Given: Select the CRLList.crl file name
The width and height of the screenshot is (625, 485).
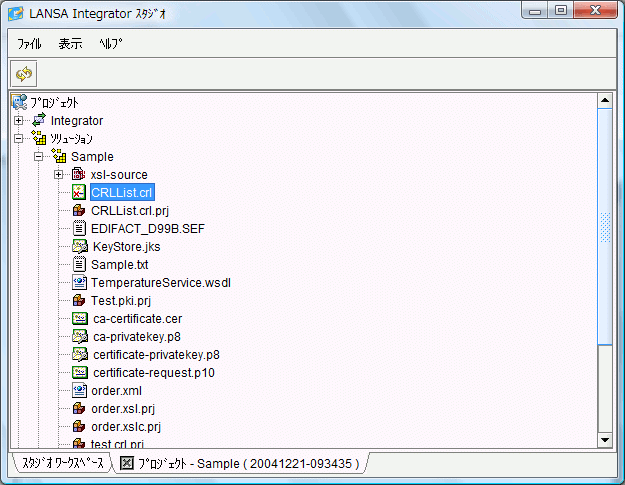Looking at the screenshot, I should 122,192.
